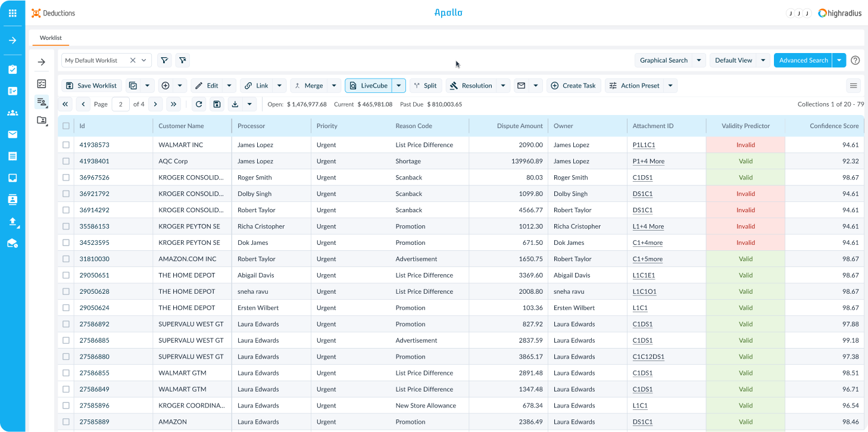Open the Edit dropdown arrow
The image size is (868, 432).
coord(230,86)
